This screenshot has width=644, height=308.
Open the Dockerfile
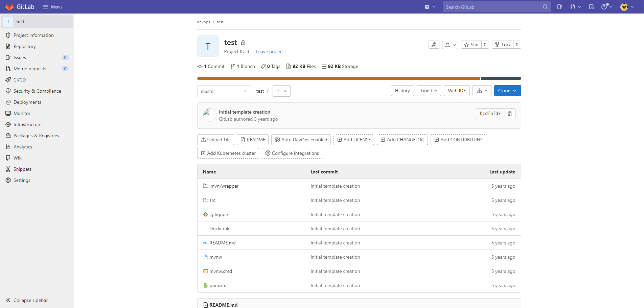(x=220, y=229)
